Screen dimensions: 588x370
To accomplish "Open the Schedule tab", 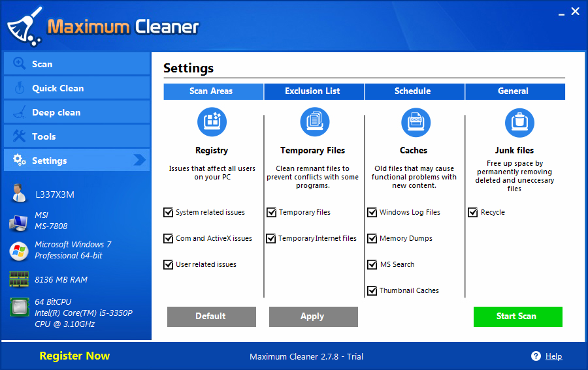I will coord(414,91).
